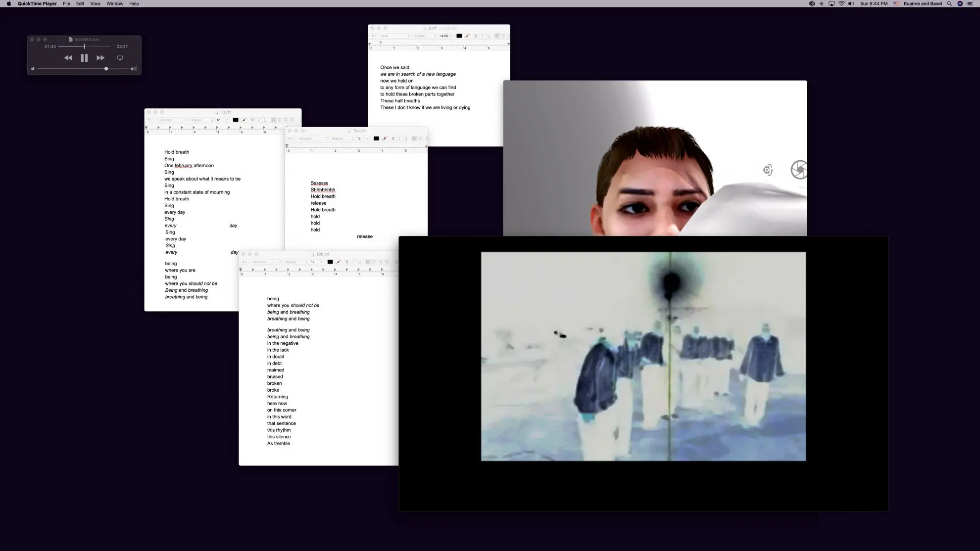Toggle Underline in the 9.rtf toolbar
Image resolution: width=980 pixels, height=551 pixels.
pos(489,36)
